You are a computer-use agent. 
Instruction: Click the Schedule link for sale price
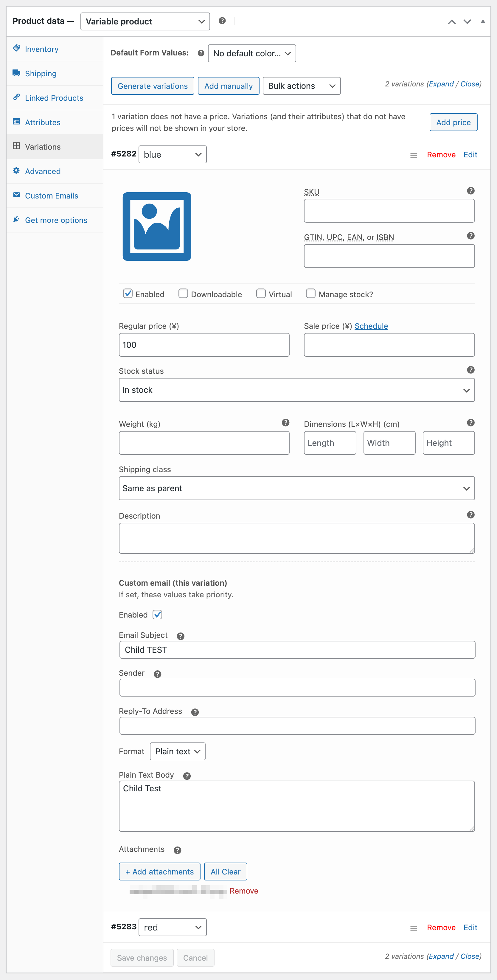pos(371,326)
